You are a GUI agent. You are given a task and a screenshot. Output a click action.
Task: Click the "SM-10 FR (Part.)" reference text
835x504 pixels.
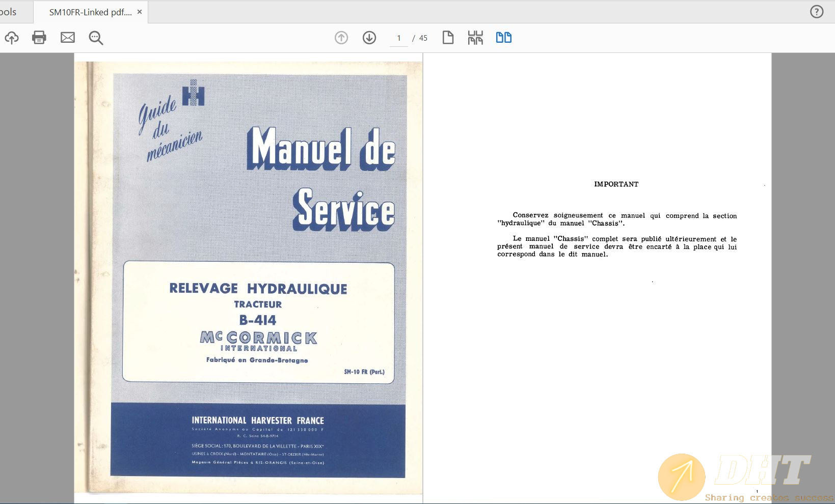(364, 372)
